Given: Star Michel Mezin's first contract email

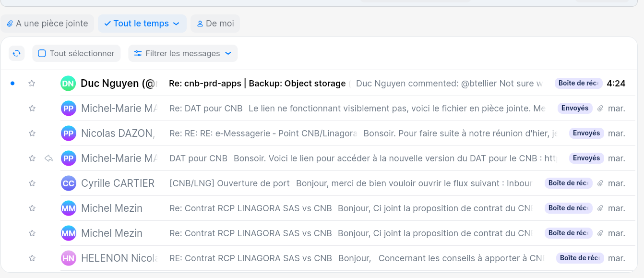Looking at the screenshot, I should click(32, 208).
